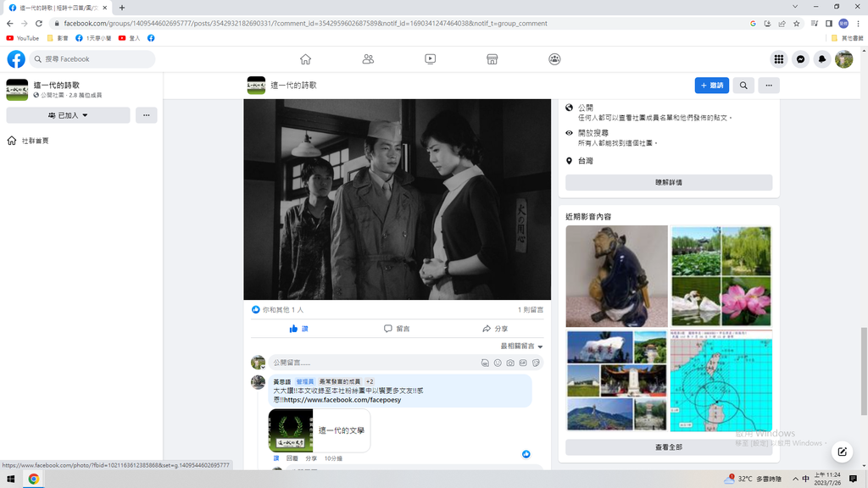This screenshot has height=488, width=868.
Task: Click the 邀請 invite button
Action: pyautogui.click(x=712, y=86)
